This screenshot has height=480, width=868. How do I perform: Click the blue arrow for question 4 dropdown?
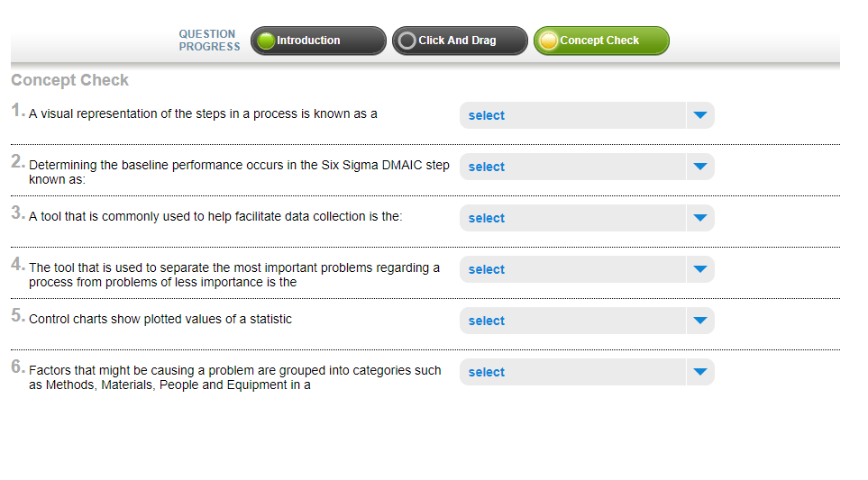[700, 269]
